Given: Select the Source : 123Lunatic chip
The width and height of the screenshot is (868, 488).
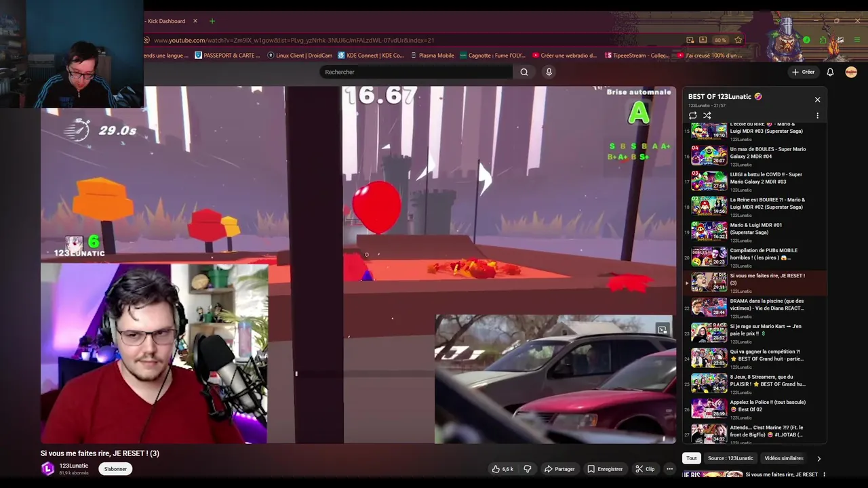Looking at the screenshot, I should [730, 458].
